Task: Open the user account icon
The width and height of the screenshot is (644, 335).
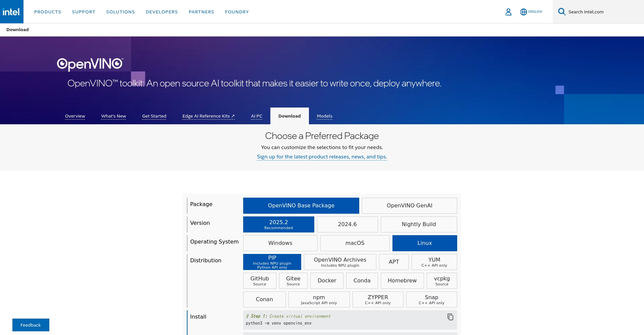Action: click(x=508, y=12)
